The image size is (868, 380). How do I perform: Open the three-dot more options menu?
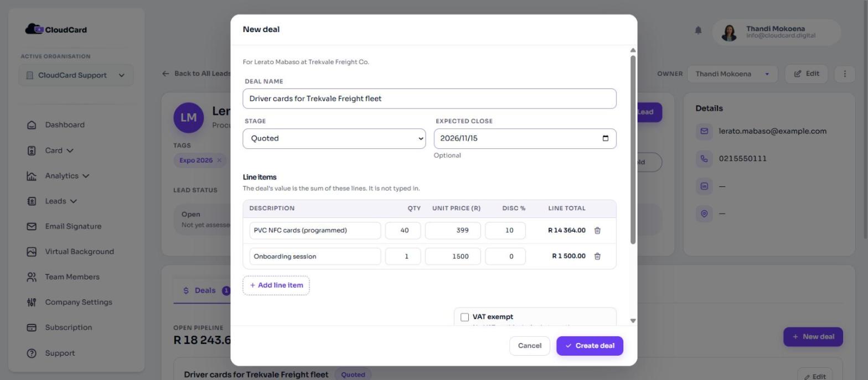pos(844,74)
